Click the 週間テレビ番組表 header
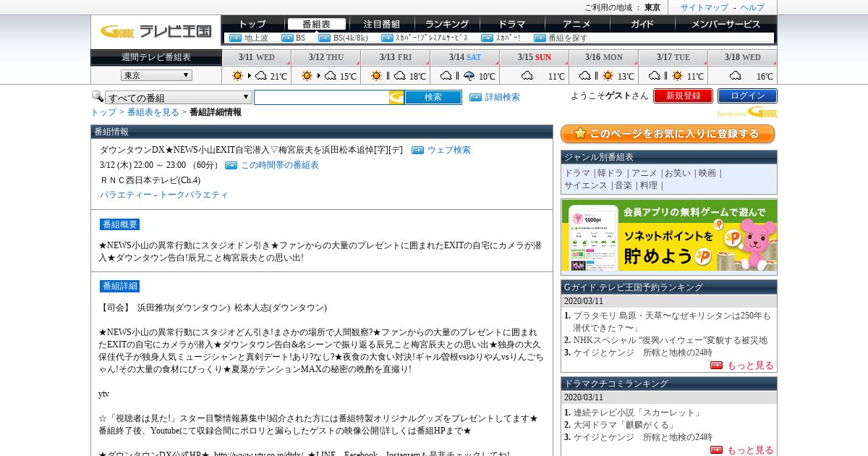The image size is (868, 456). 156,57
